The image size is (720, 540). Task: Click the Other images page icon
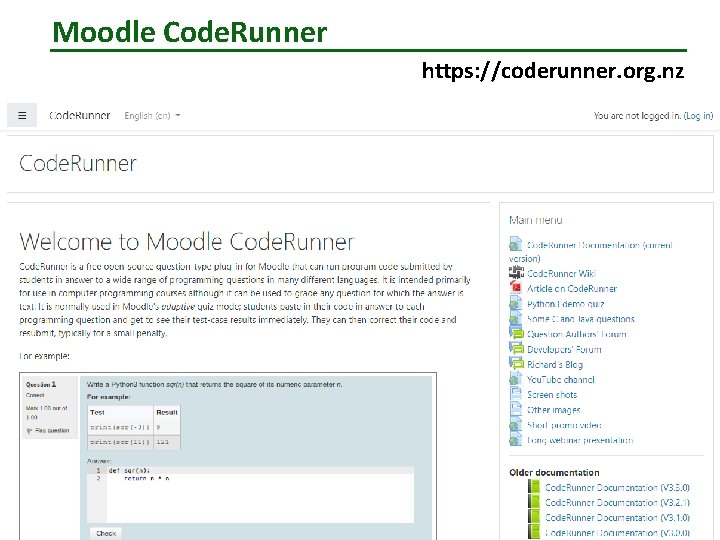click(x=515, y=409)
